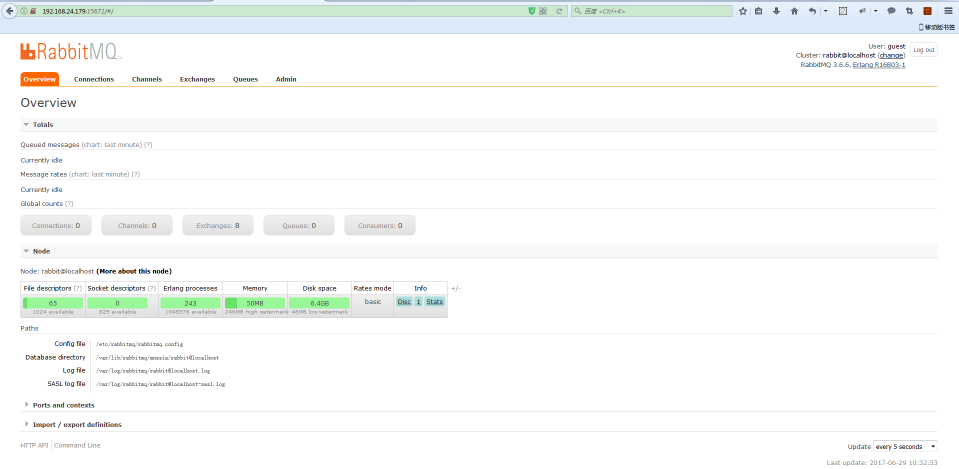The image size is (959, 469).
Task: Open Queued messages chart range option
Action: point(112,145)
